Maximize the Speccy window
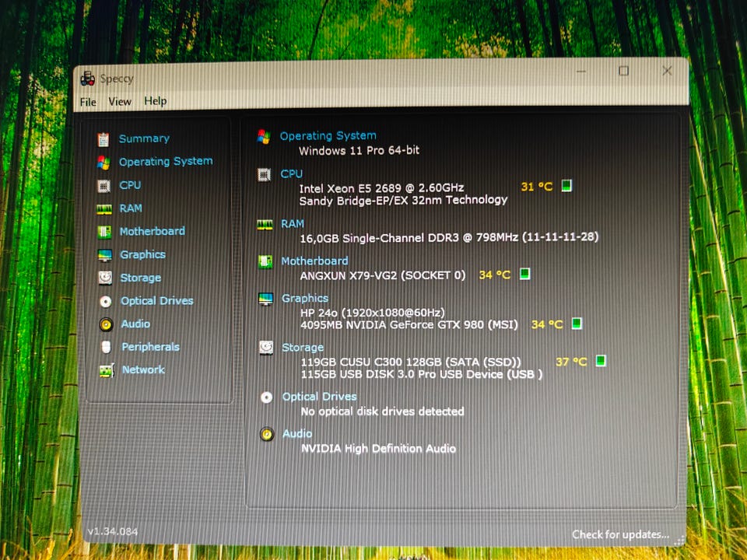747x560 pixels. 623,71
